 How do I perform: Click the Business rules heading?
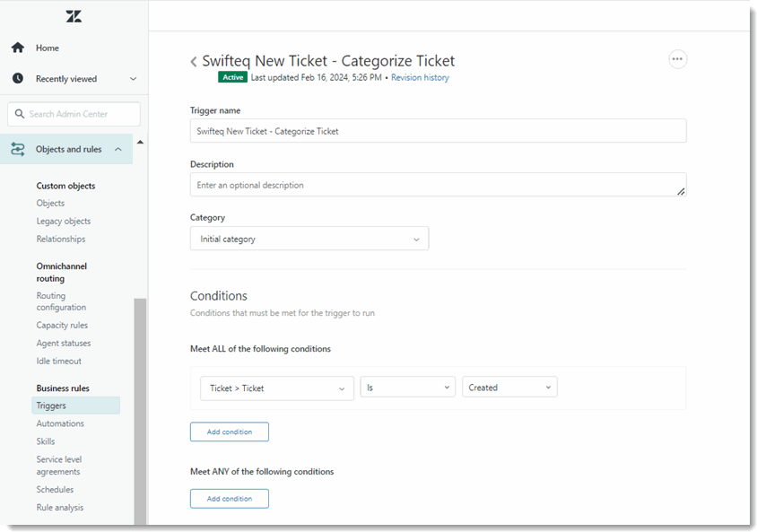point(63,388)
